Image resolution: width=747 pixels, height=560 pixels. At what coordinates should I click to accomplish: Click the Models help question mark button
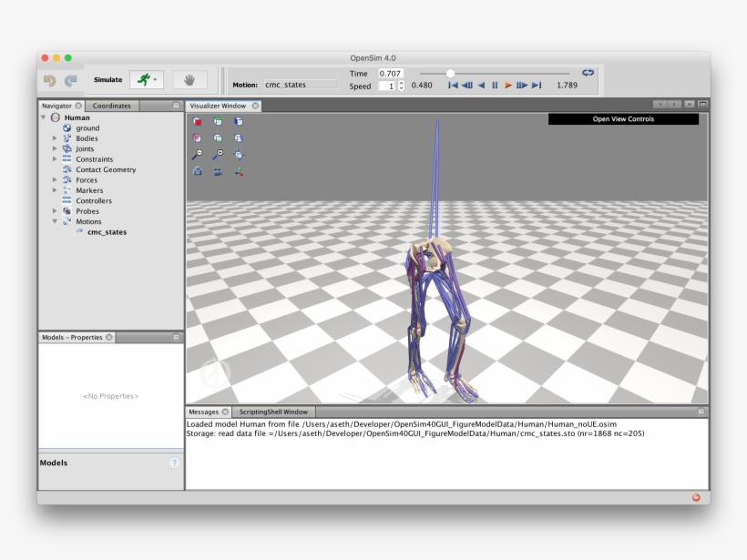point(174,463)
